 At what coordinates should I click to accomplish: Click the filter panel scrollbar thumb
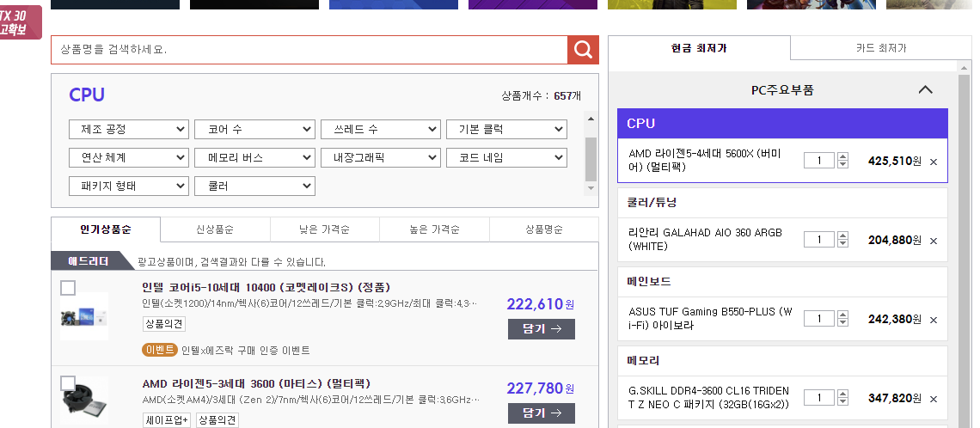click(591, 159)
